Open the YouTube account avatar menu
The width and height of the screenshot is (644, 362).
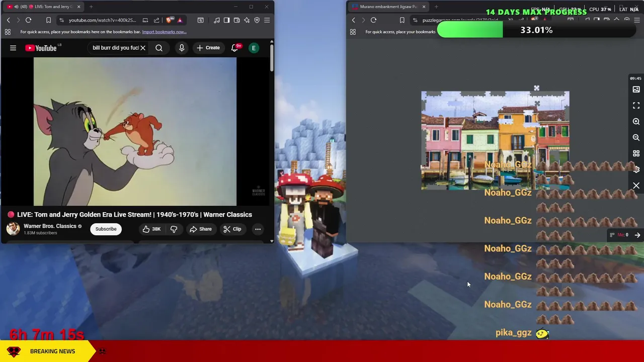point(254,48)
